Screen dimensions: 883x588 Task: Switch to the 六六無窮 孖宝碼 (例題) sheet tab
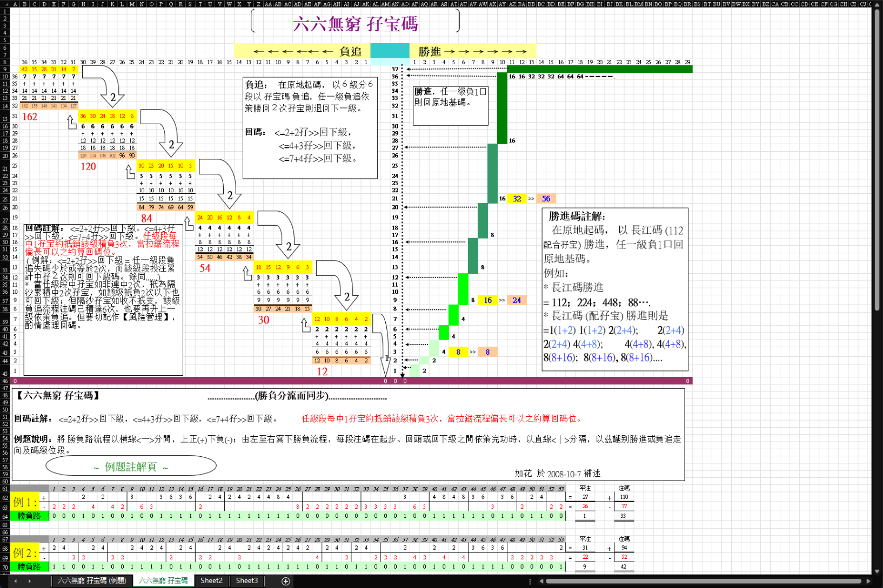92,581
